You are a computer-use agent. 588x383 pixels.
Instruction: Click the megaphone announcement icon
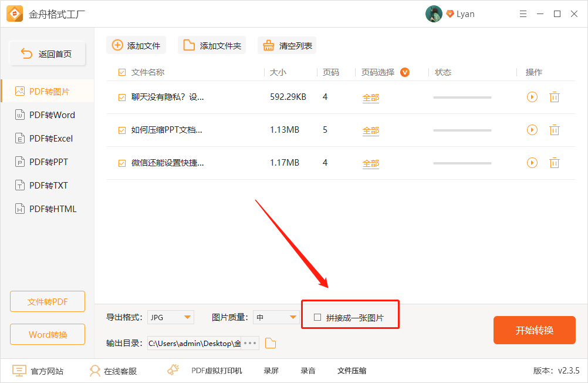click(x=173, y=370)
